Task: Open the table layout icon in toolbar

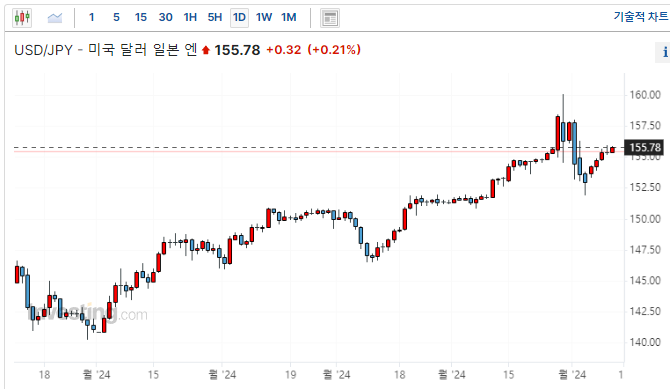Action: pyautogui.click(x=330, y=18)
